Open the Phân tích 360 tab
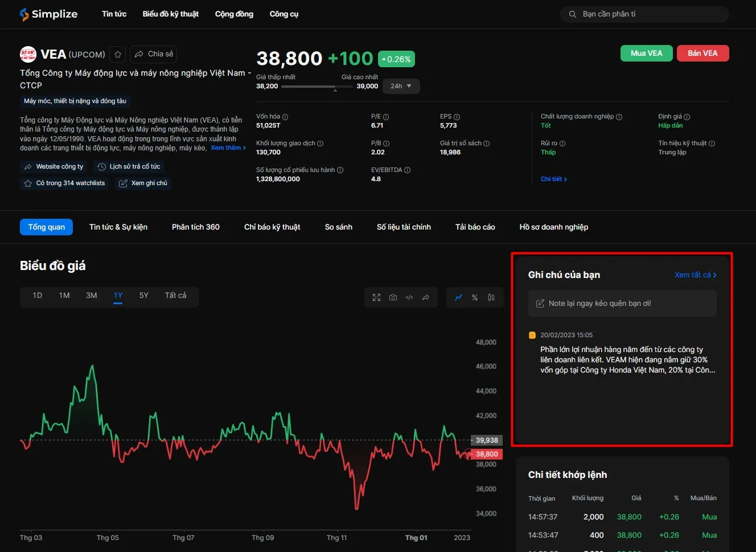The image size is (756, 552). [196, 227]
